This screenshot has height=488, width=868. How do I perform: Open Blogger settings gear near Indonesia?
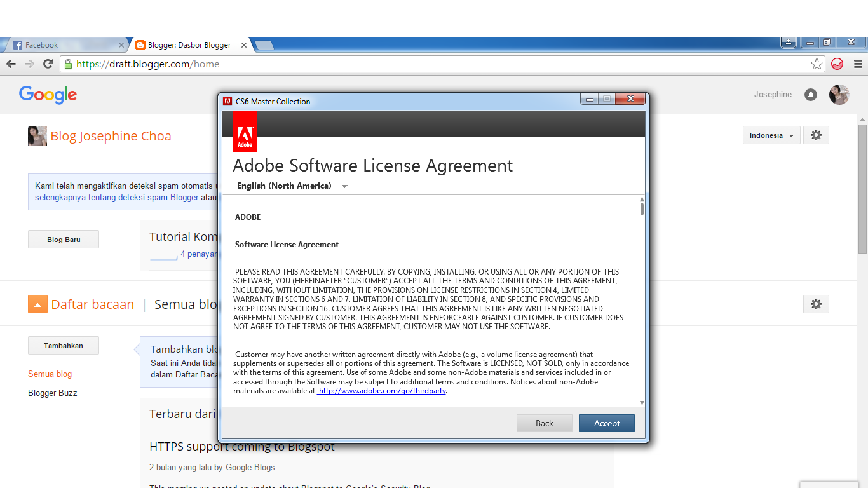816,135
